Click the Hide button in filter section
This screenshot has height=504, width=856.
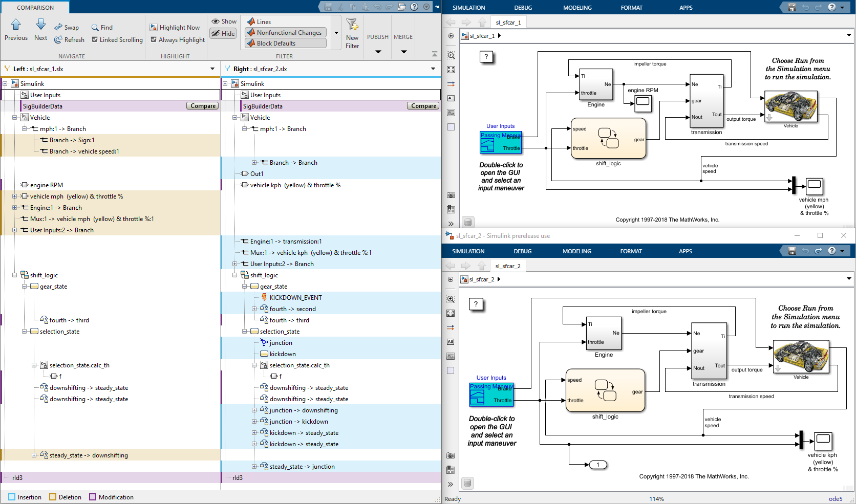coord(223,34)
